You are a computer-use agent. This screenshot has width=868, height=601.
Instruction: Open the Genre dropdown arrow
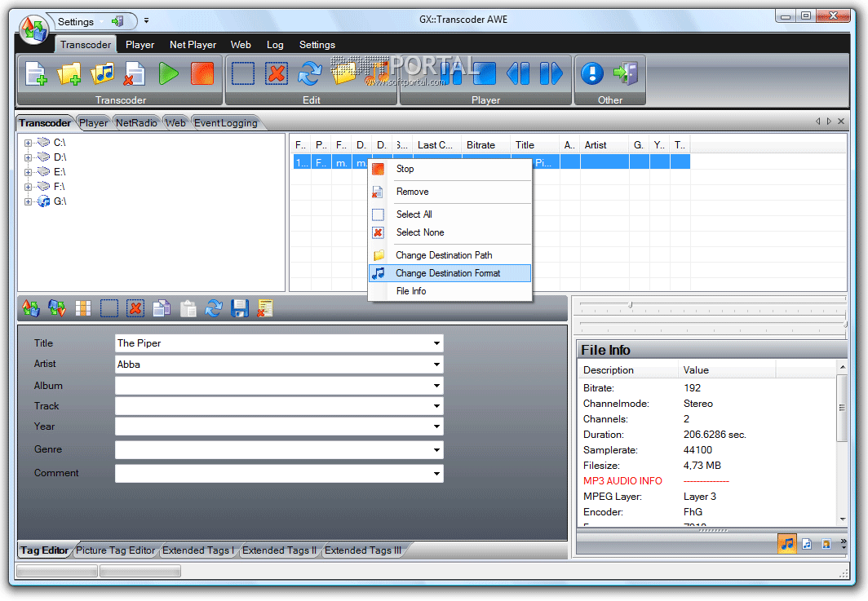tap(436, 450)
